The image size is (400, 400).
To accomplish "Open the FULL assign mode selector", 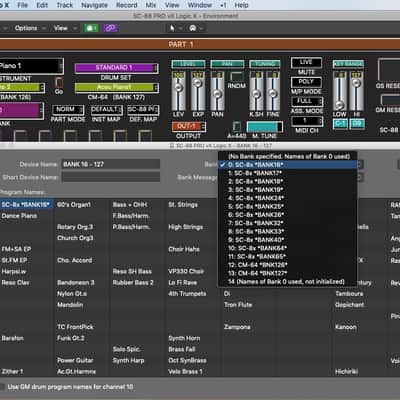I will pos(307,101).
